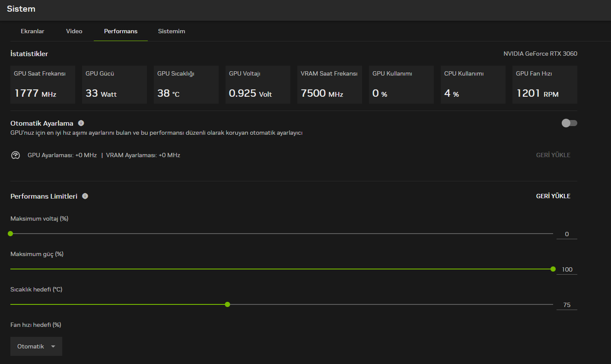Screen dimensions: 611x364
Task: Click the GPU Kullanımı 0 % card
Action: (401, 85)
